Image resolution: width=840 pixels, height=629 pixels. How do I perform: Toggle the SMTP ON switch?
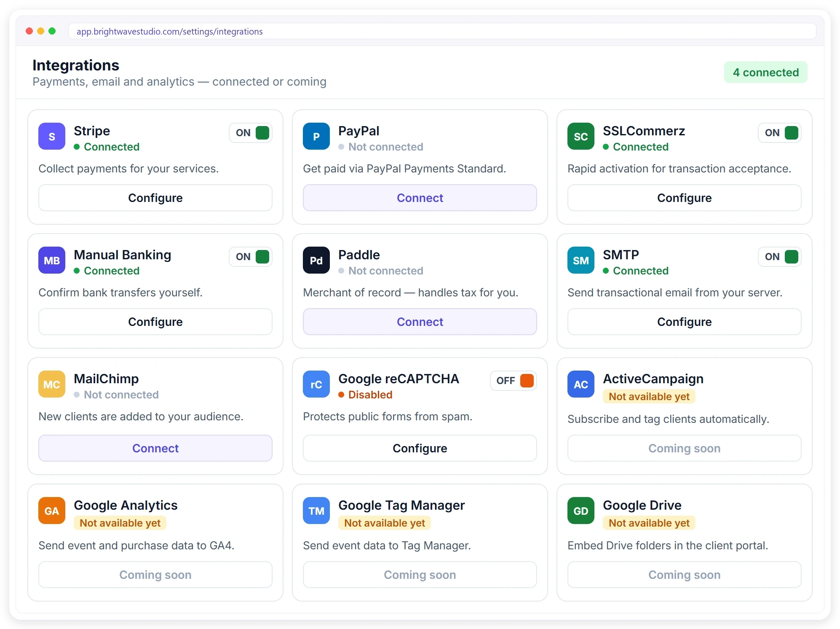[x=780, y=257]
